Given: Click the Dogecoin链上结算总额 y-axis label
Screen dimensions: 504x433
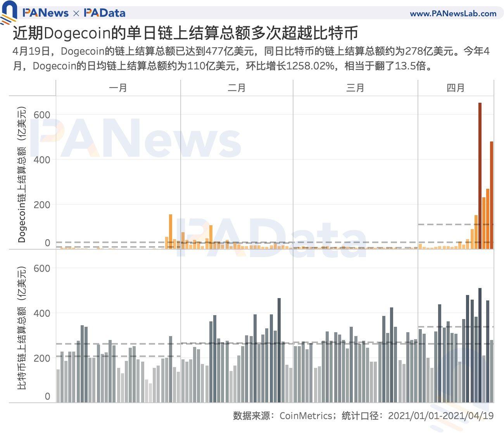Looking at the screenshot, I should (22, 174).
